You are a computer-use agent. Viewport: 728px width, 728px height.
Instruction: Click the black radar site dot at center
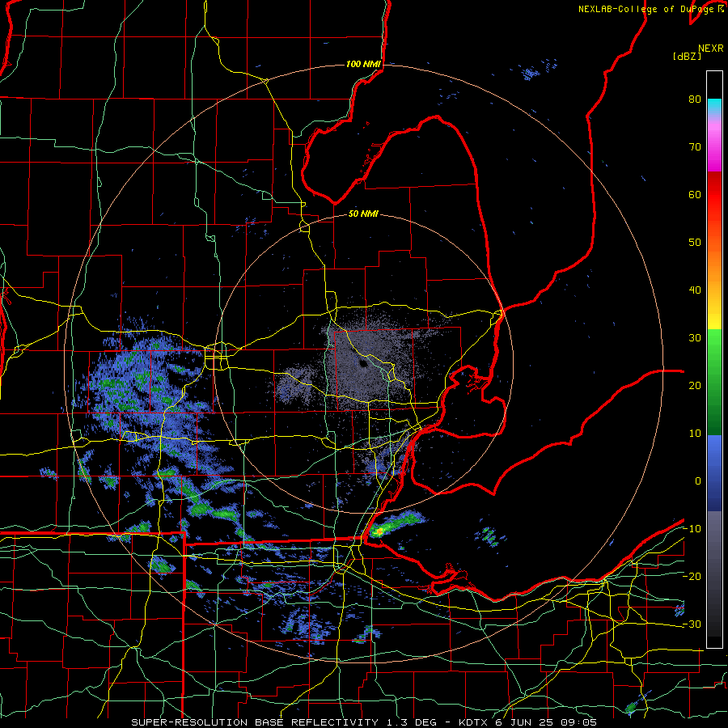tap(363, 364)
